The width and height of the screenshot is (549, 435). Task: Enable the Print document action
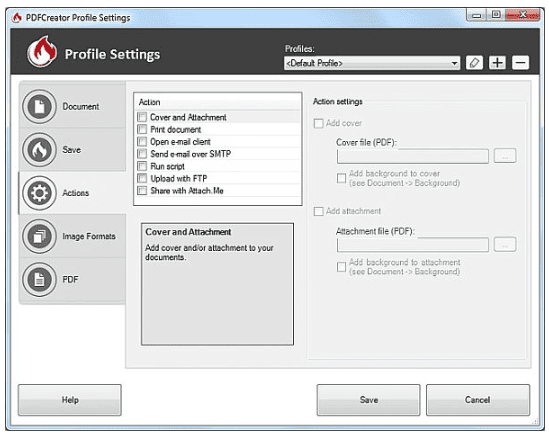[142, 129]
